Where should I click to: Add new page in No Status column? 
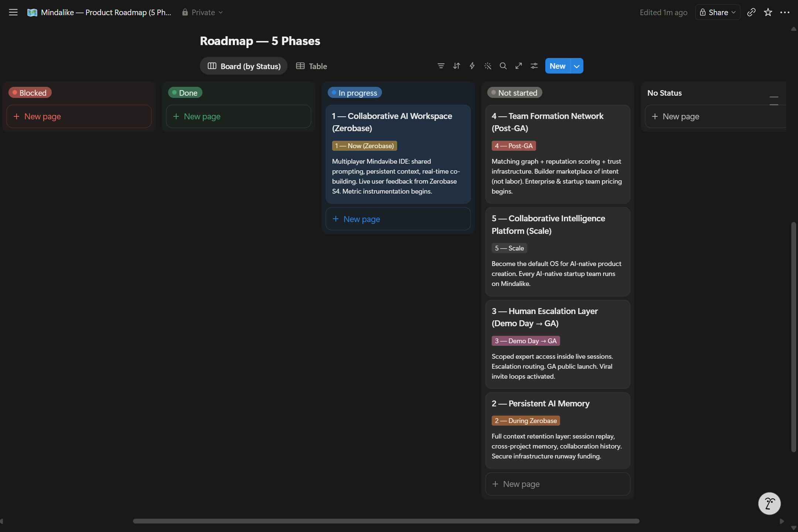pos(715,116)
